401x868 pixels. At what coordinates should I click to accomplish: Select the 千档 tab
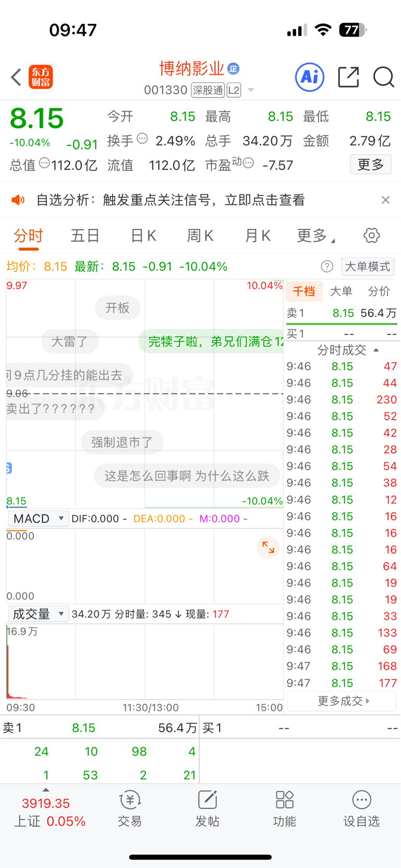point(303,291)
